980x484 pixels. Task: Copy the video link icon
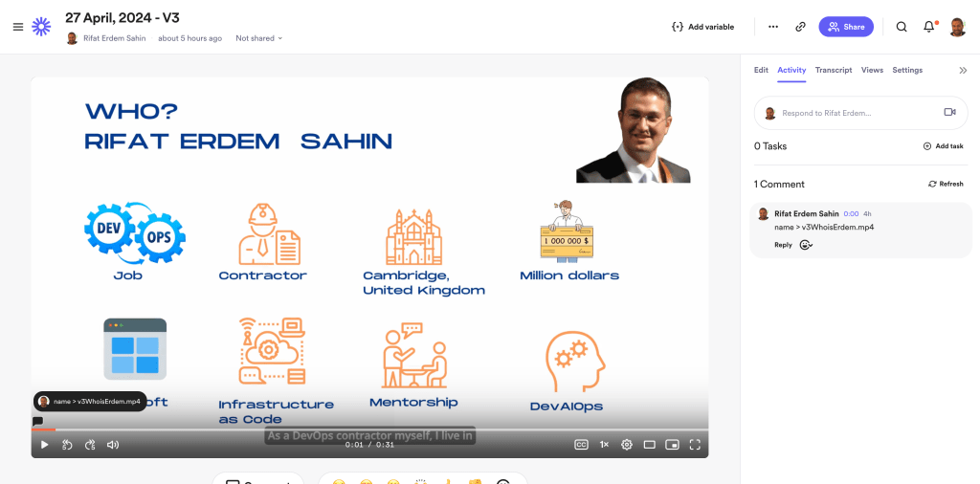[800, 27]
